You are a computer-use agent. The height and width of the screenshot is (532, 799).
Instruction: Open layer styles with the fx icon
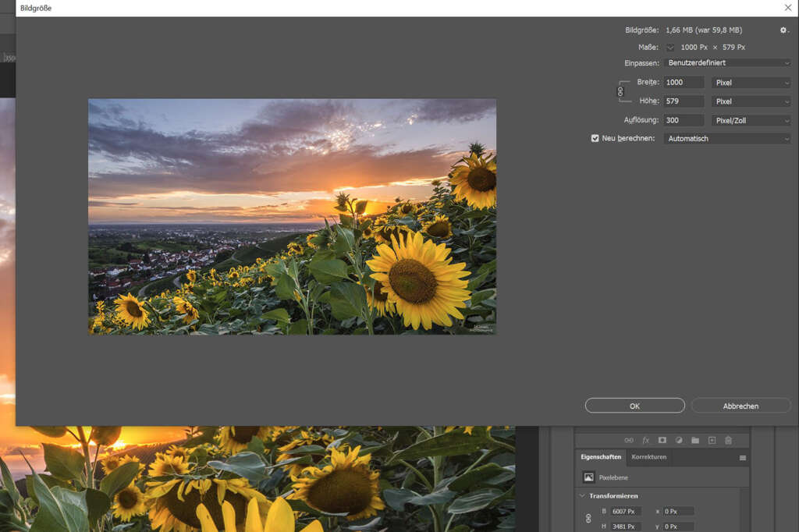[645, 439]
